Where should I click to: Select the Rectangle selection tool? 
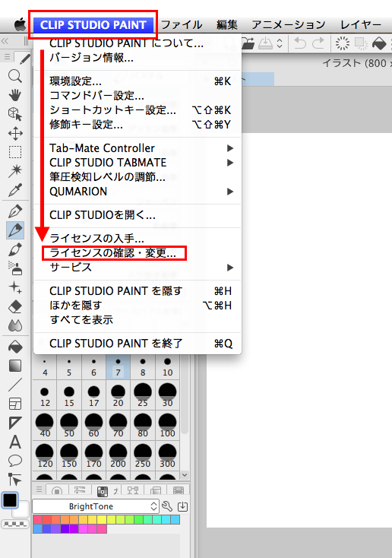coord(15,152)
